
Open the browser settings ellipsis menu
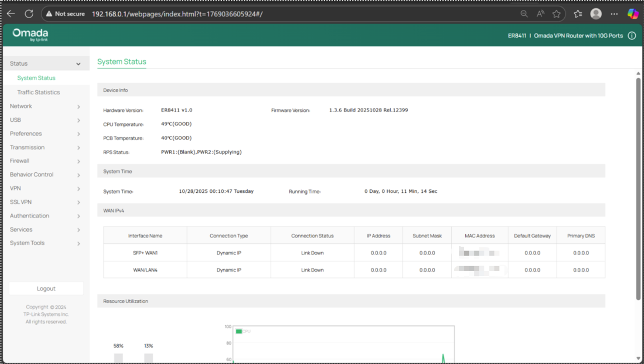[x=614, y=14]
